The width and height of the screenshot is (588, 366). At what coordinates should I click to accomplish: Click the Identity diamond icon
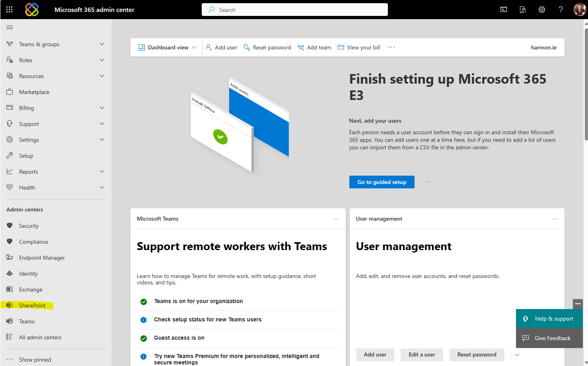point(10,273)
